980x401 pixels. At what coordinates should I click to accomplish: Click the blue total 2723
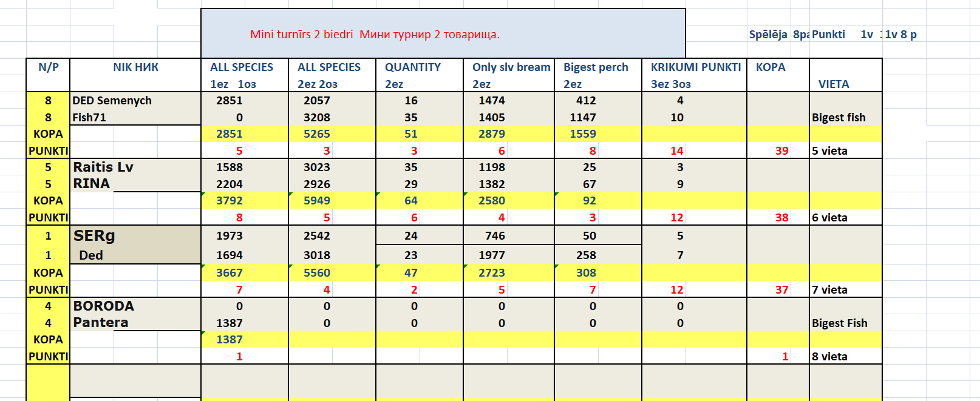tap(492, 273)
